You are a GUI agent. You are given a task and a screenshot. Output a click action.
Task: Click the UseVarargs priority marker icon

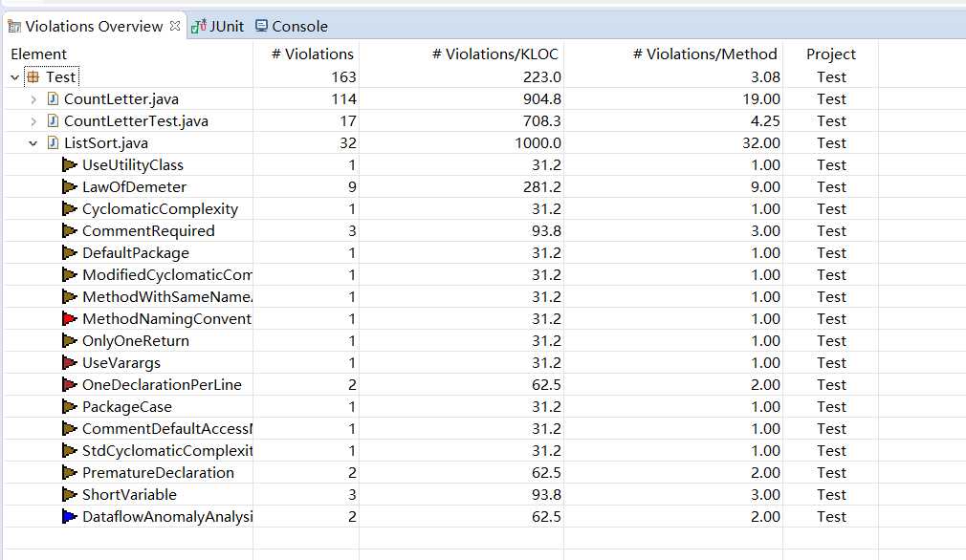pyautogui.click(x=70, y=363)
